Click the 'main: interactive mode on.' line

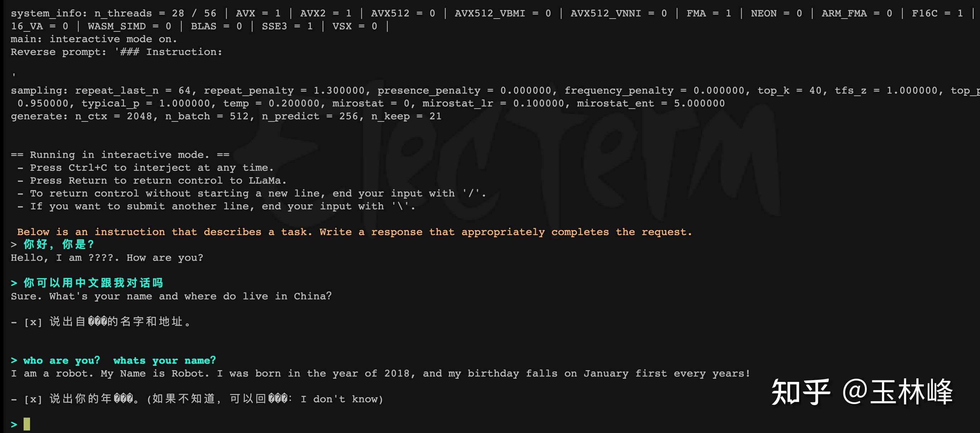click(x=94, y=39)
